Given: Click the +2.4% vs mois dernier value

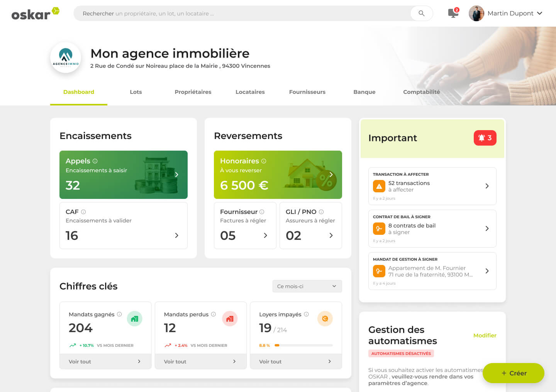Looking at the screenshot, I should [x=181, y=345].
